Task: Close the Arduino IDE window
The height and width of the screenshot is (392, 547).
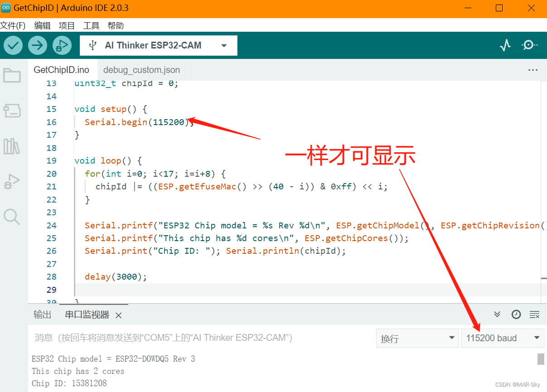Action: coord(532,8)
